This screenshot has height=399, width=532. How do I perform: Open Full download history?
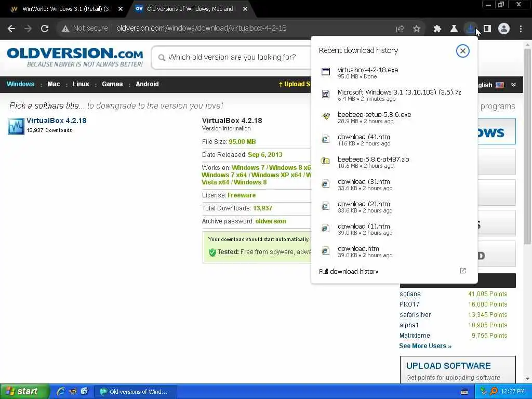pyautogui.click(x=394, y=271)
